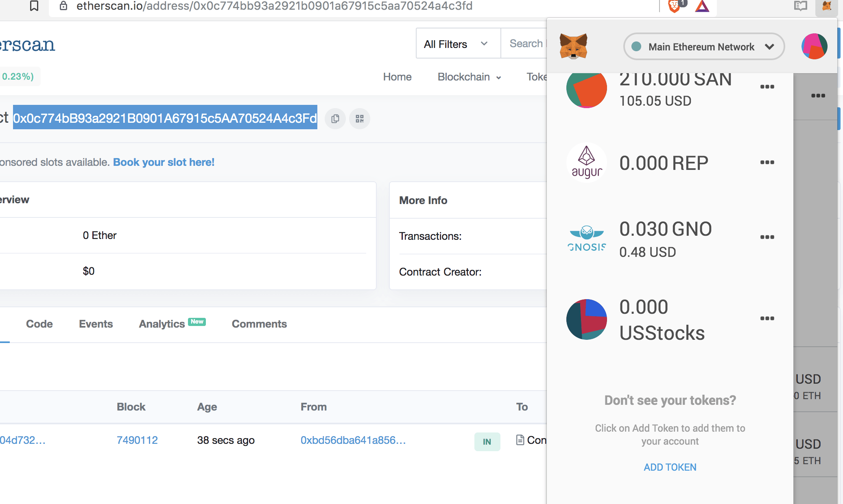Click the padlock site security icon
843x504 pixels.
(x=63, y=6)
